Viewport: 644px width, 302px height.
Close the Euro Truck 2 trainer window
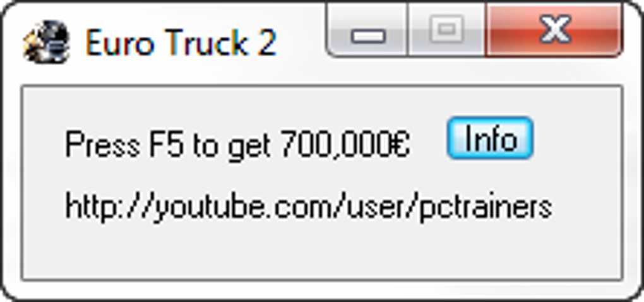[554, 30]
